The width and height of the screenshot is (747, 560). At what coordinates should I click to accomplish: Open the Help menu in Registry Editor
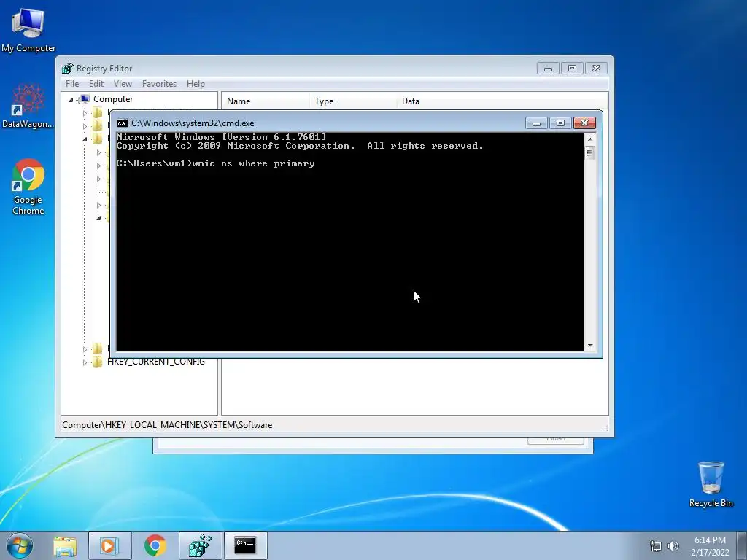pyautogui.click(x=196, y=84)
